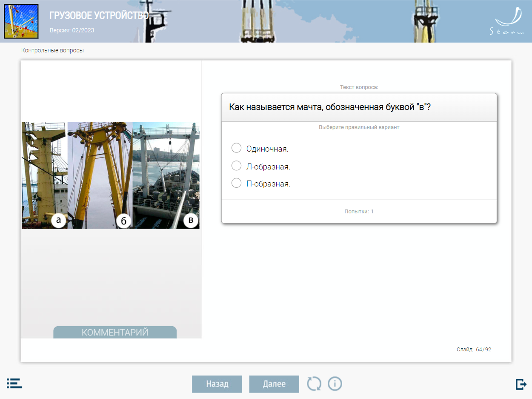
Task: Click the 'ГРУЗОВОЕ УСТРОЙСТВО' course title
Action: click(x=99, y=16)
